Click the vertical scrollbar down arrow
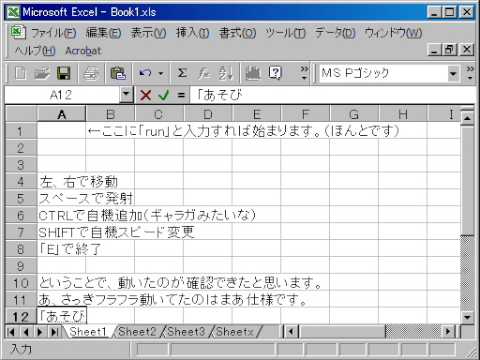Image resolution: width=480 pixels, height=360 pixels. pyautogui.click(x=467, y=317)
